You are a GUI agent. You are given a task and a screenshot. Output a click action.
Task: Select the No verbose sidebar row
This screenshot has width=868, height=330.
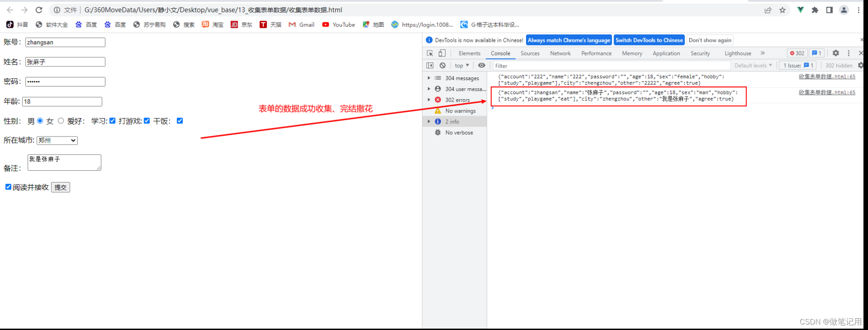click(x=455, y=132)
